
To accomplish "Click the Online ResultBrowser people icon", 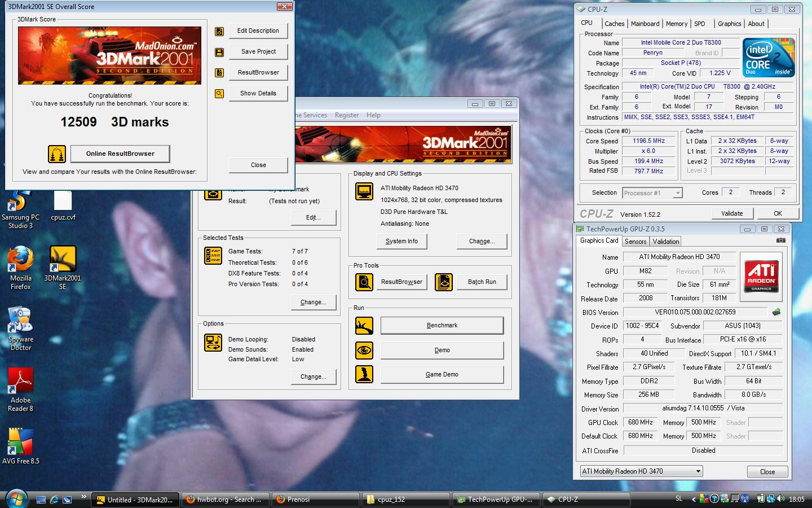I will point(57,154).
